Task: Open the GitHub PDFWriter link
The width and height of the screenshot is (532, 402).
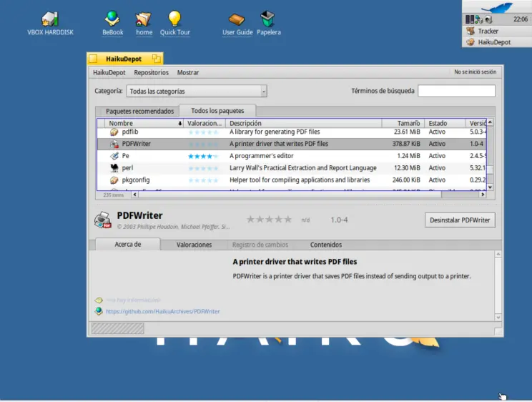Action: [163, 311]
